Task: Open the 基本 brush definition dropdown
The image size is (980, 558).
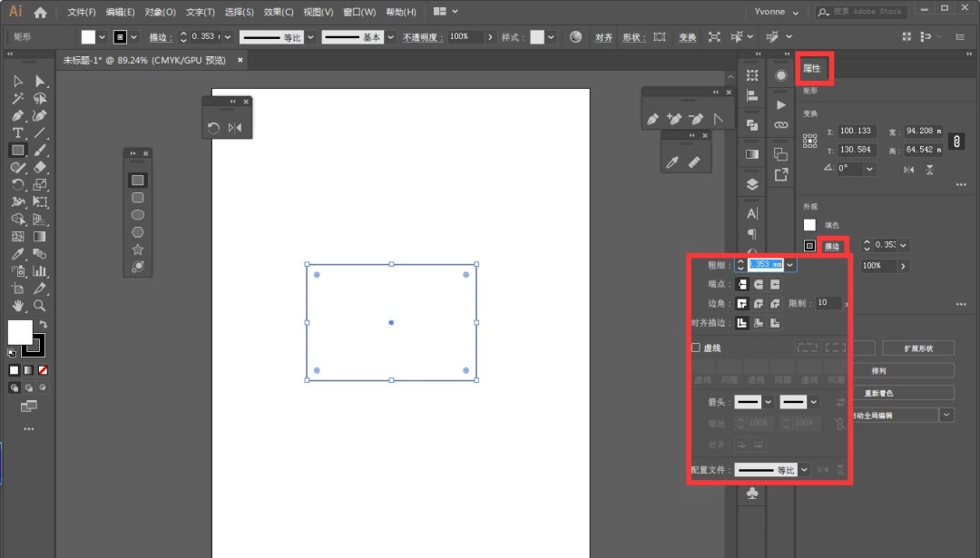Action: coord(390,37)
